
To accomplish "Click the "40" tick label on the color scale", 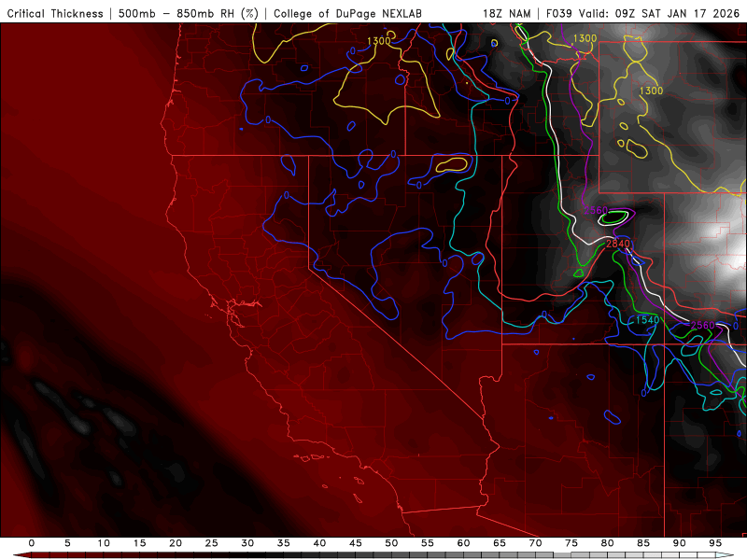I will 319,543.
